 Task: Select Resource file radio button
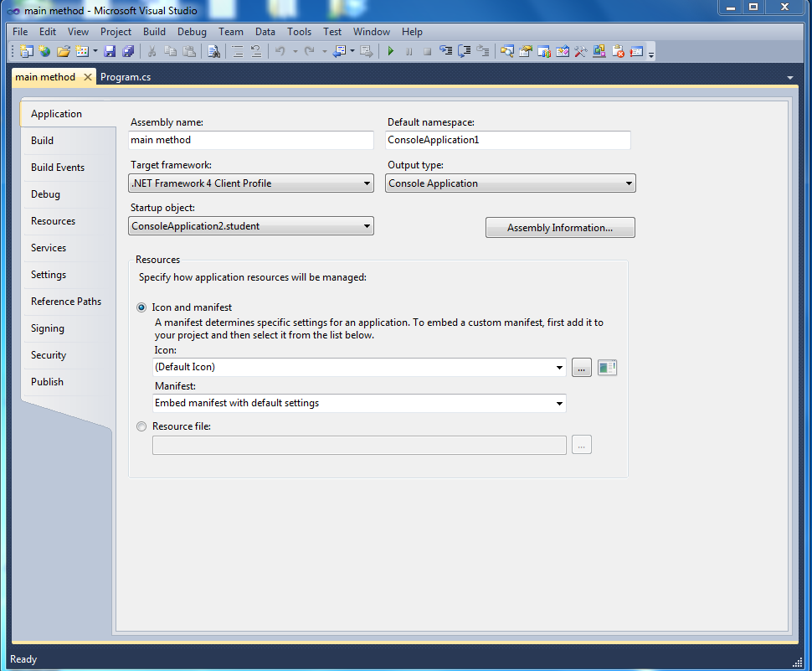(x=141, y=426)
